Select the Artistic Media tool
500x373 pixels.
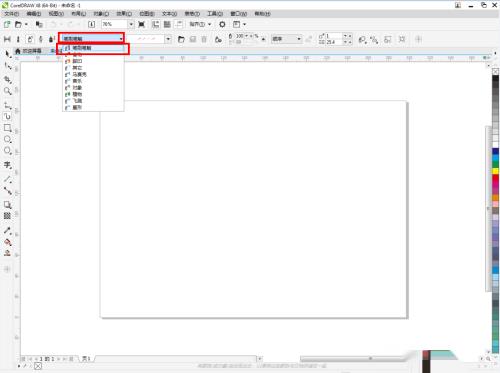coord(8,116)
